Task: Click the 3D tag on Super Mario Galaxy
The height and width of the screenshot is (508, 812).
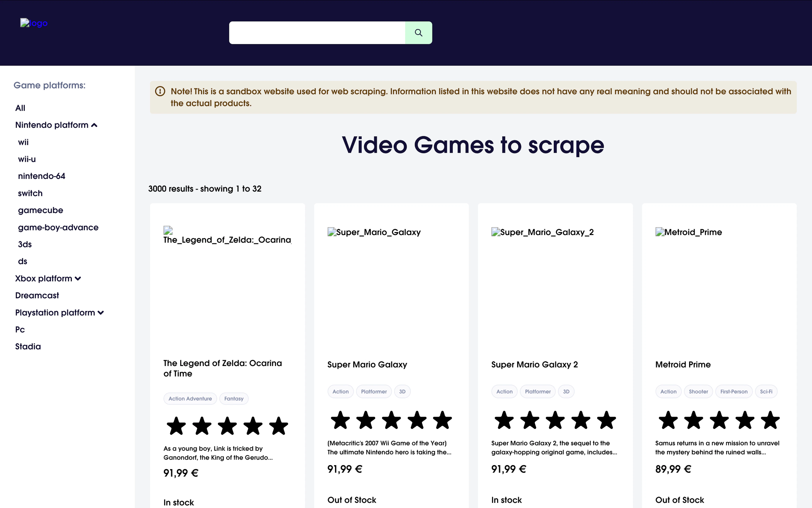Action: [402, 392]
